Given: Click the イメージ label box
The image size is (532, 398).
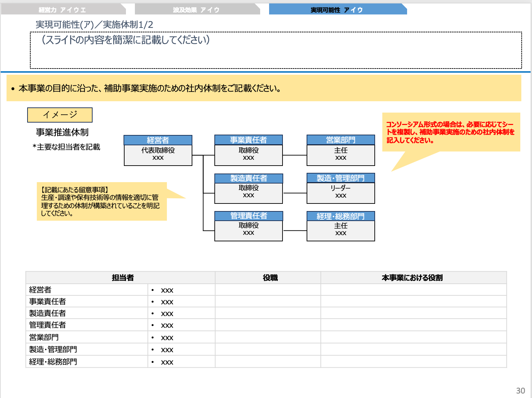Looking at the screenshot, I should point(60,115).
